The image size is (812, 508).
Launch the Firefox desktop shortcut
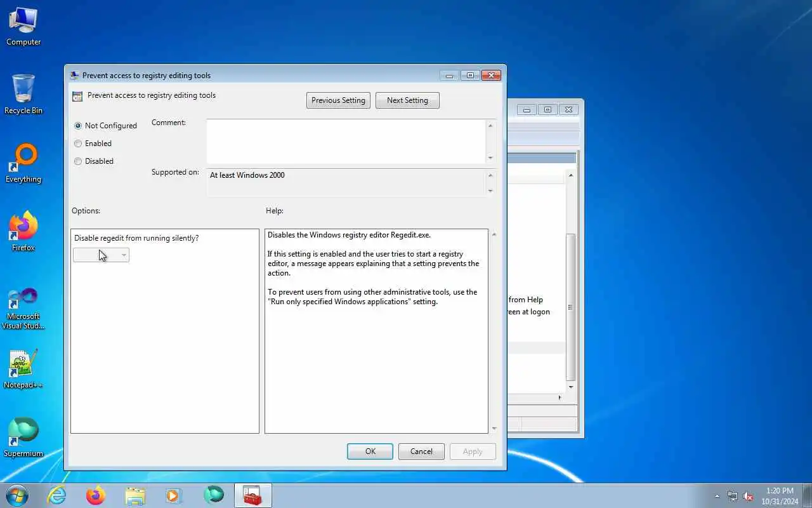pyautogui.click(x=23, y=231)
